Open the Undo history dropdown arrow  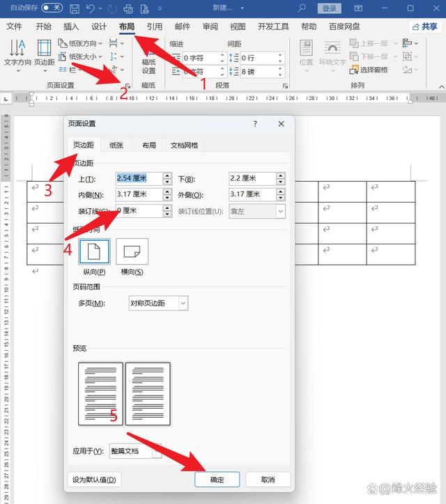[x=100, y=8]
